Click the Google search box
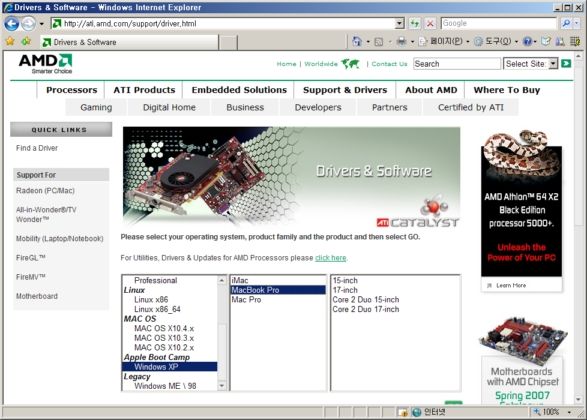 coord(498,24)
